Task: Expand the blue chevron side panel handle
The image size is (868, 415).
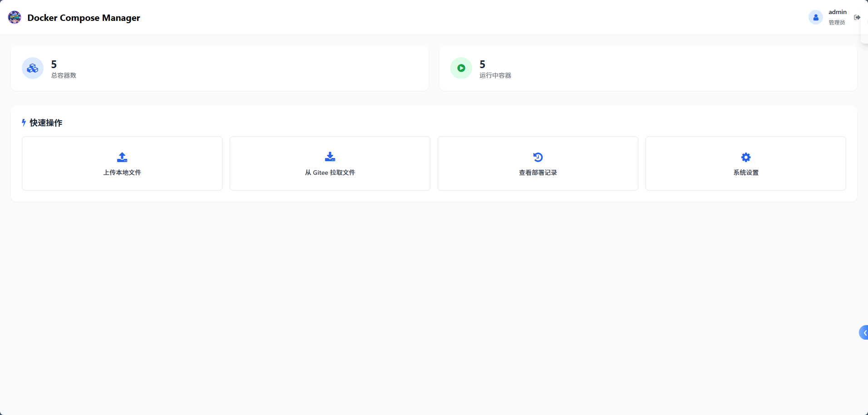Action: tap(864, 332)
